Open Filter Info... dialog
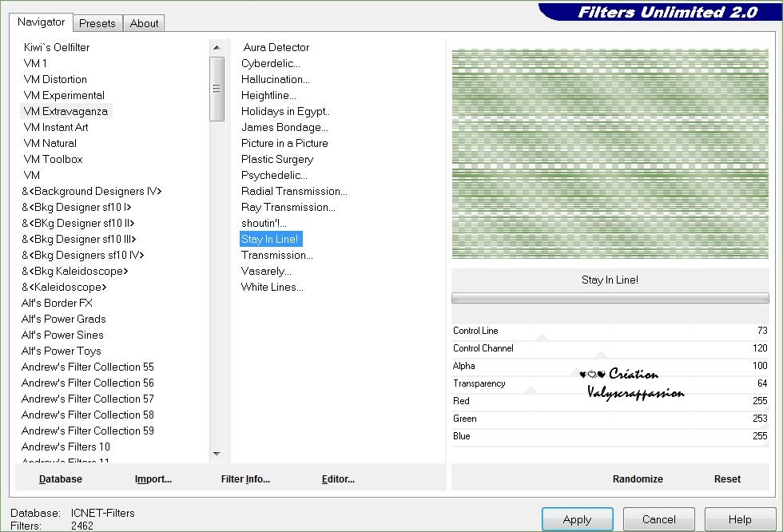The width and height of the screenshot is (783, 532). coord(245,479)
